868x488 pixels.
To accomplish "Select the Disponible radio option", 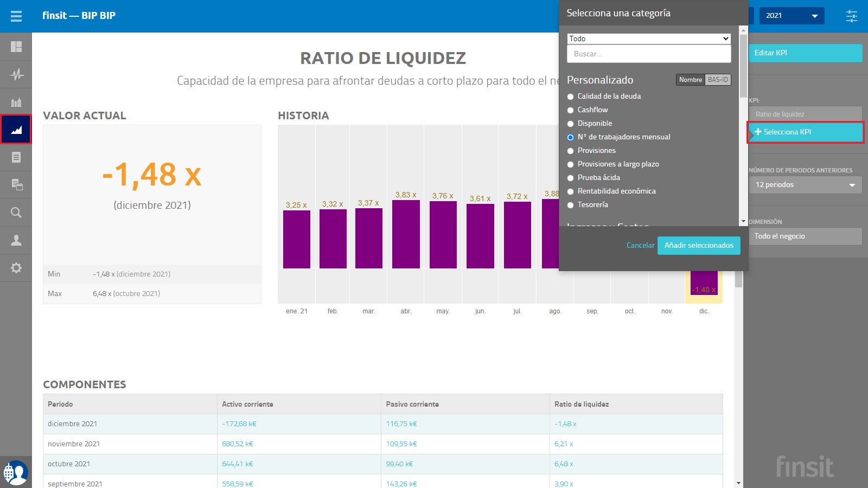I will point(570,124).
